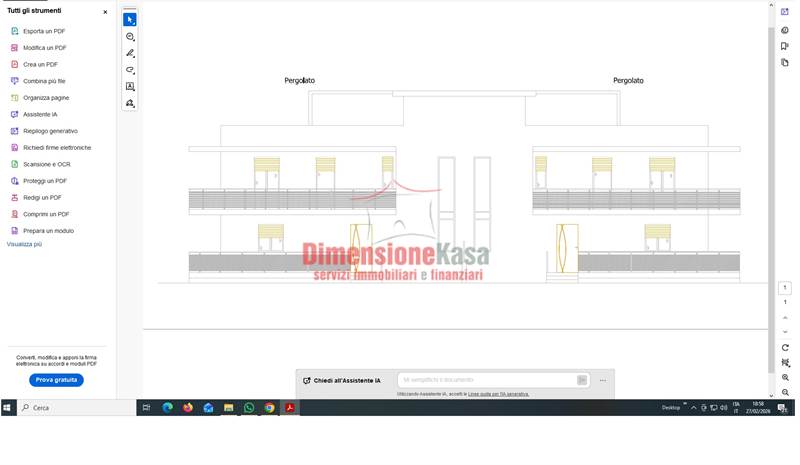The width and height of the screenshot is (800, 465).
Task: Go to previous page with up chevron
Action: point(785,317)
